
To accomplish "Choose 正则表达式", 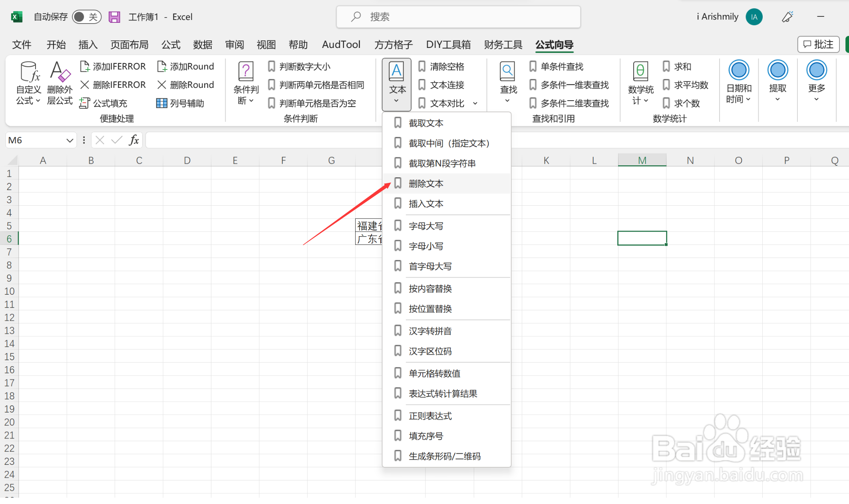I will pos(447,416).
